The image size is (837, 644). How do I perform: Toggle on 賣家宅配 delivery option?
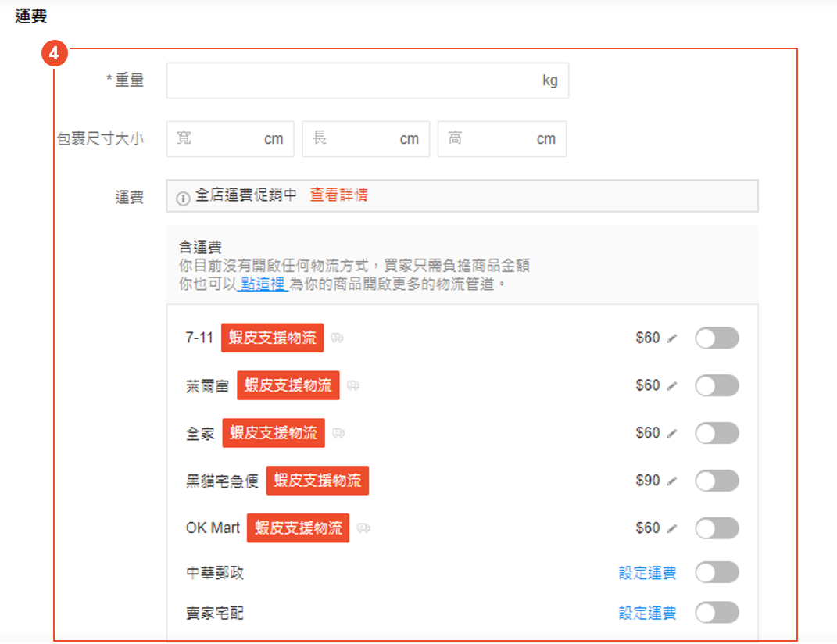point(717,614)
